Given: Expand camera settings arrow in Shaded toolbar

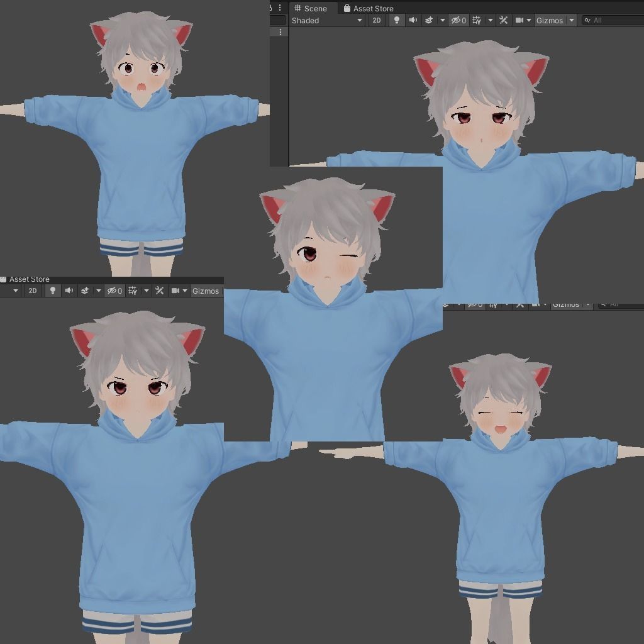Looking at the screenshot, I should [529, 20].
